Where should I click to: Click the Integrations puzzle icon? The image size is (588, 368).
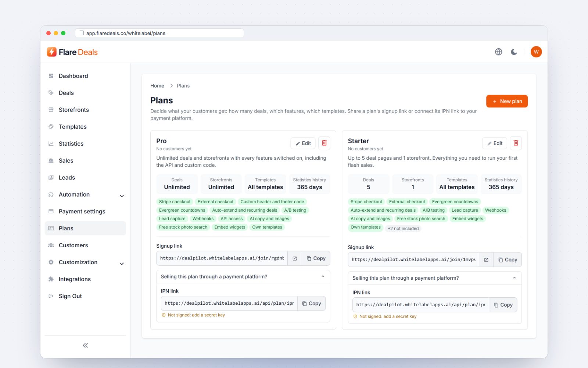[51, 279]
